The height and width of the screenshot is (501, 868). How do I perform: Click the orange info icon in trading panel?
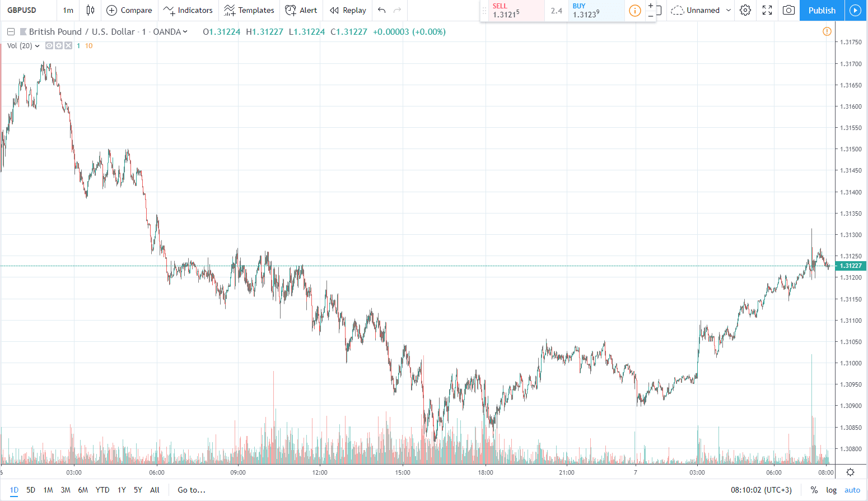[x=635, y=11]
